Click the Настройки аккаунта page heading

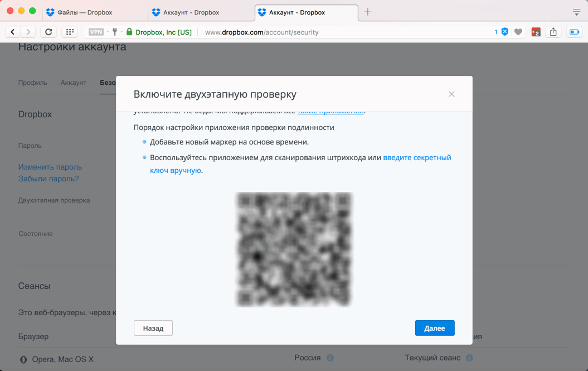[x=72, y=47]
